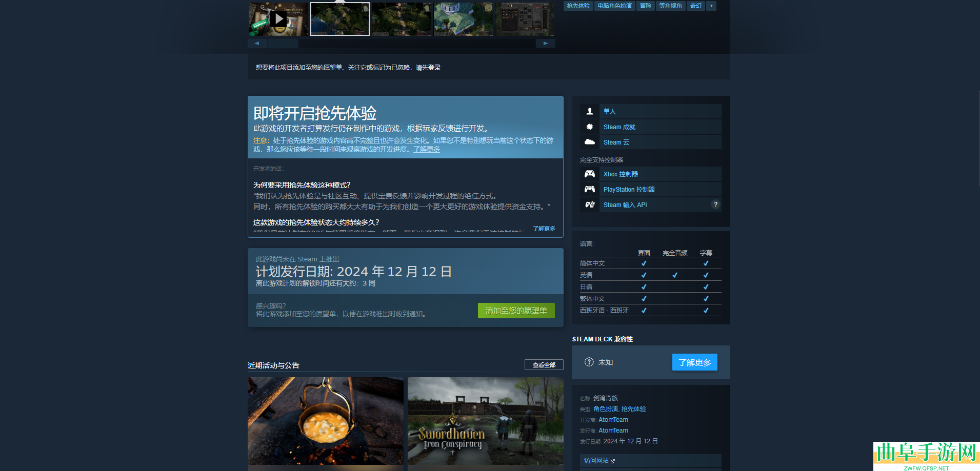Open the 抢先体验 tag
Screen dimensions: 980x471
point(578,6)
